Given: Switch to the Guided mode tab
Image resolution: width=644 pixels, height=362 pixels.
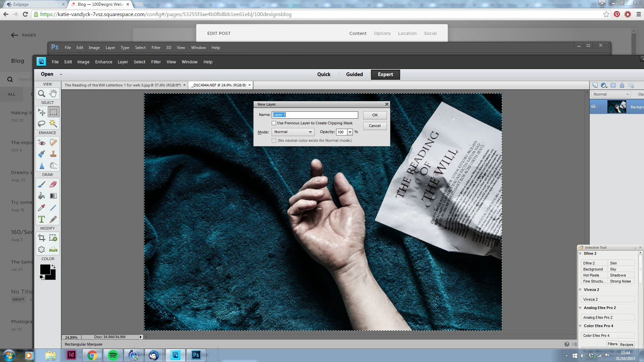Looking at the screenshot, I should click(354, 74).
